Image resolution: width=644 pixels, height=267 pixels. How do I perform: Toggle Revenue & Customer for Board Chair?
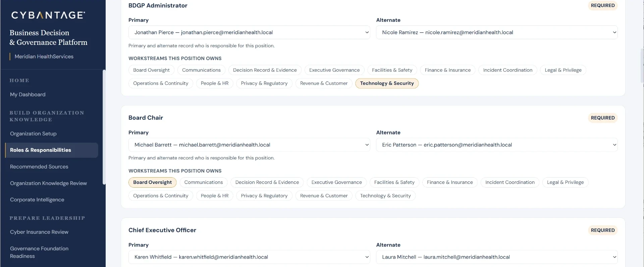click(x=324, y=196)
